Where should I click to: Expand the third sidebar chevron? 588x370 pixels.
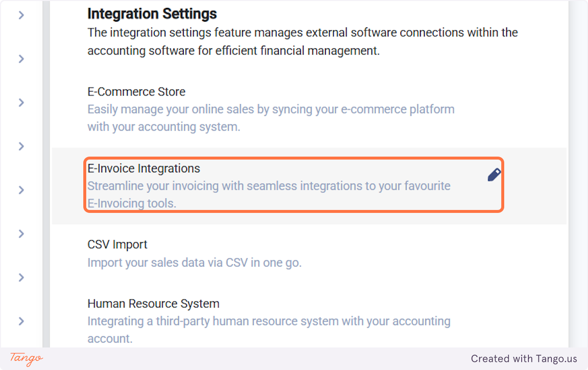click(x=21, y=102)
